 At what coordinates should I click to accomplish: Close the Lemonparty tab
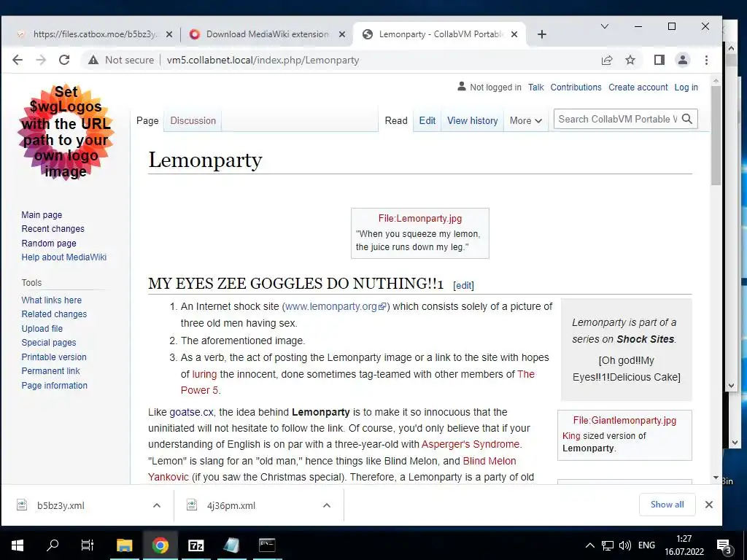pos(514,34)
